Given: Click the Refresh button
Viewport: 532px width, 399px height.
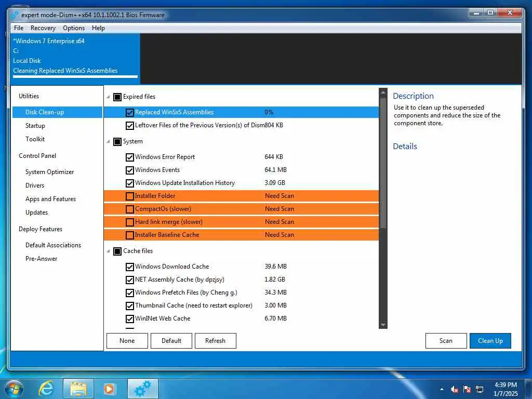Looking at the screenshot, I should point(216,341).
